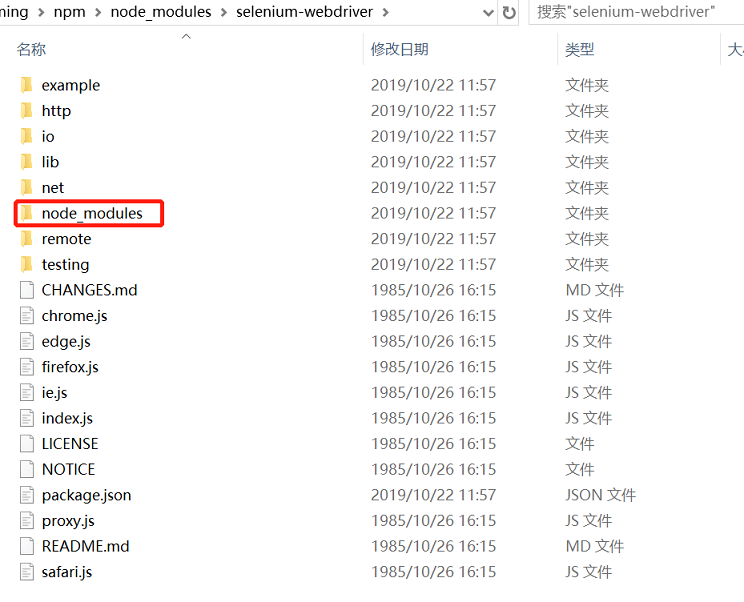Image resolution: width=744 pixels, height=602 pixels.
Task: Click the node_modules folder icon
Action: pos(27,213)
